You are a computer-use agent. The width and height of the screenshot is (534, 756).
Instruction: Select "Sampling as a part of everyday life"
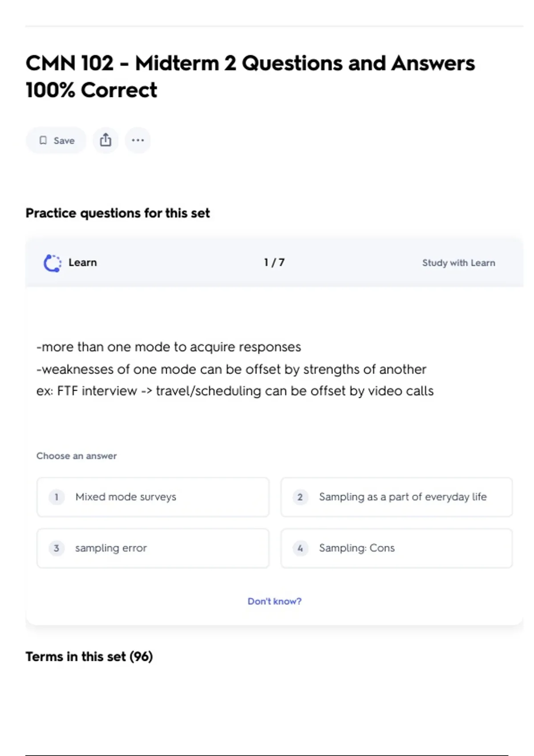click(403, 497)
